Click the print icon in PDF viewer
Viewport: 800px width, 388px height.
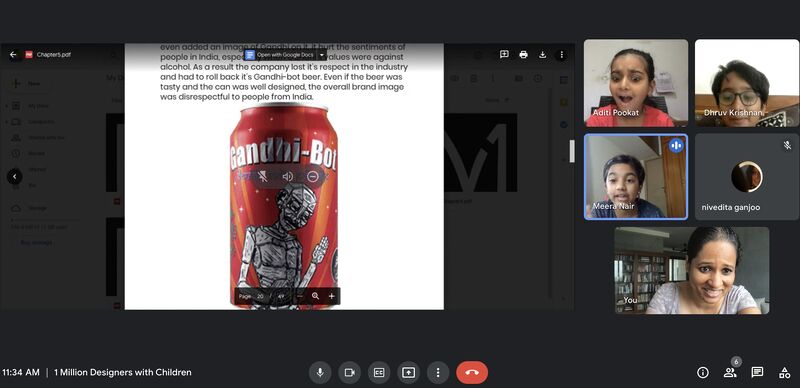(x=523, y=55)
